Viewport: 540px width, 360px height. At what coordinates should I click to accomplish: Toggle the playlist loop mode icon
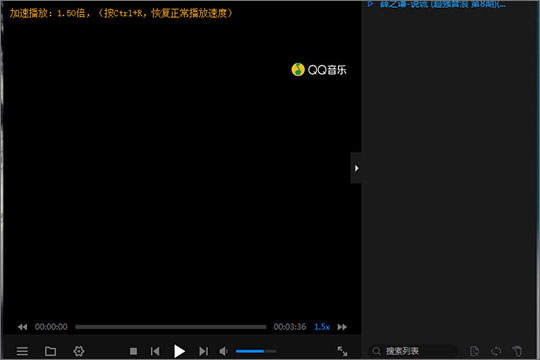click(496, 351)
